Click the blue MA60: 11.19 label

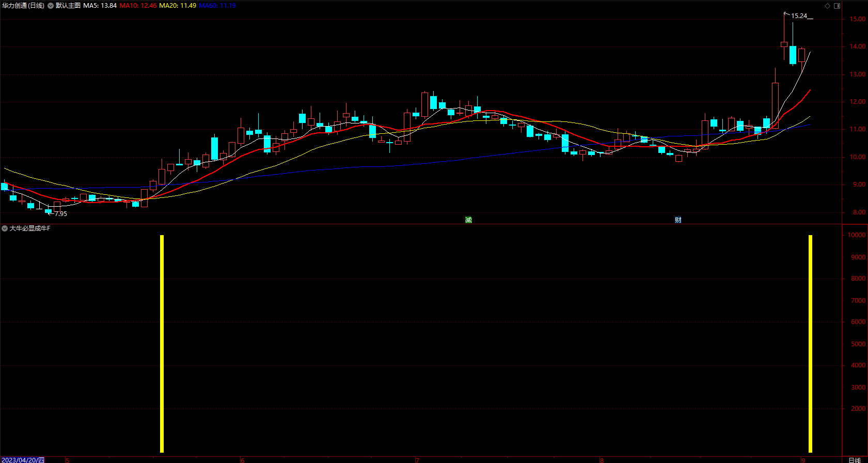217,6
